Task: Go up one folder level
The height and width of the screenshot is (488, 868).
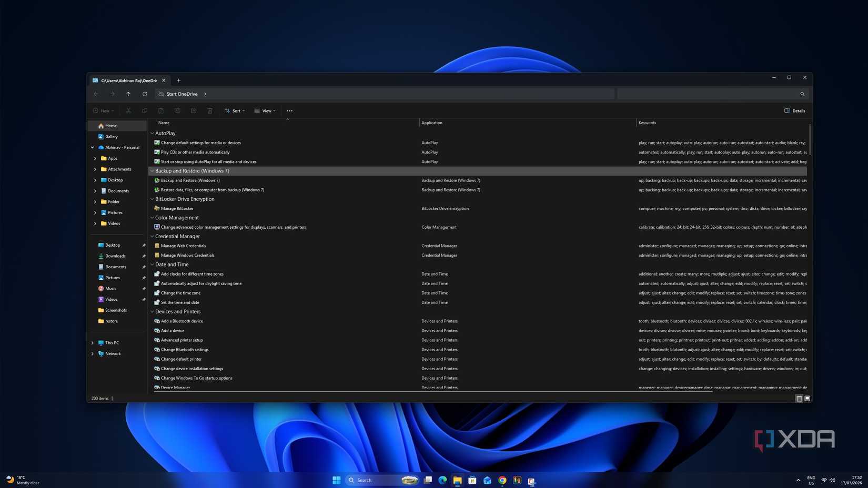Action: [x=128, y=94]
